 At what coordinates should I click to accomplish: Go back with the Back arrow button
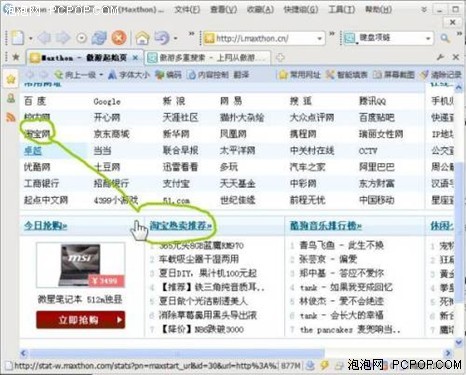[x=44, y=38]
